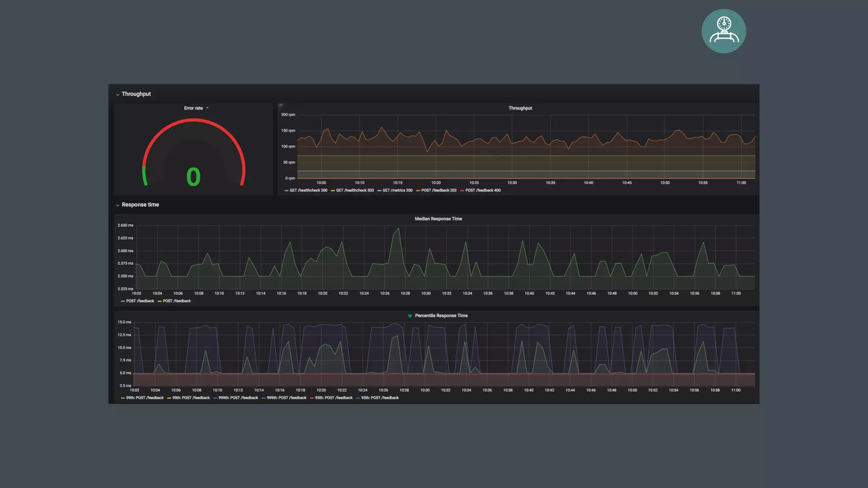Toggle GET /healthcheck 200 series in legend

308,191
